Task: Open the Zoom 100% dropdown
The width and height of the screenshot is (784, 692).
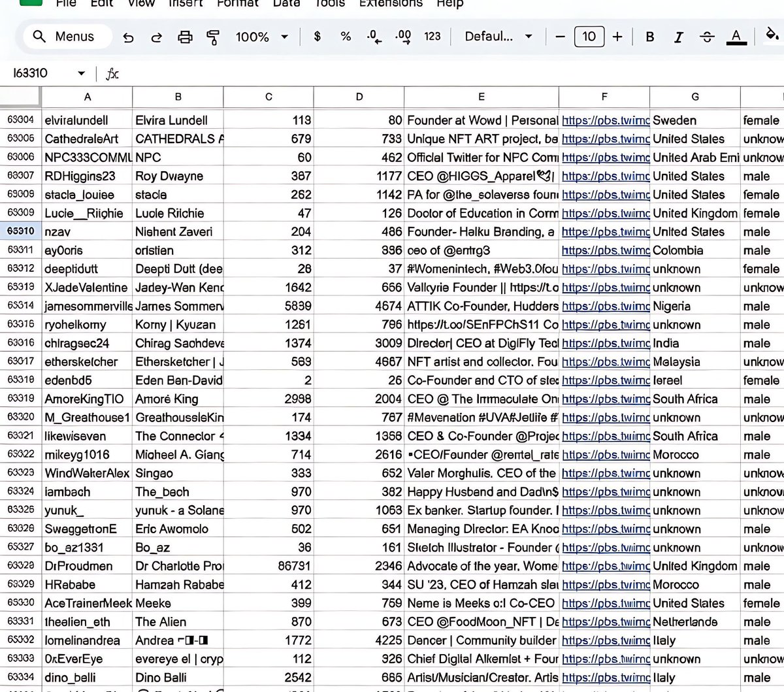Action: [261, 37]
